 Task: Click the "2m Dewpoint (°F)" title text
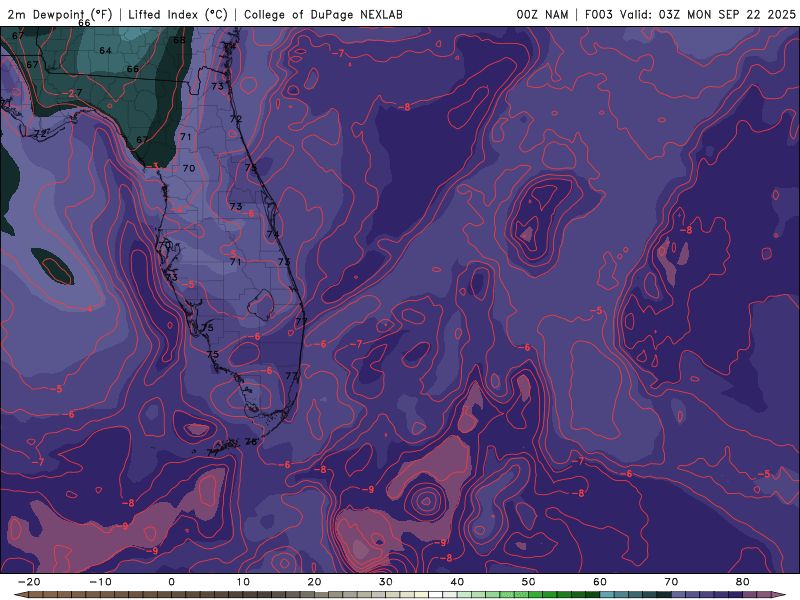point(60,14)
